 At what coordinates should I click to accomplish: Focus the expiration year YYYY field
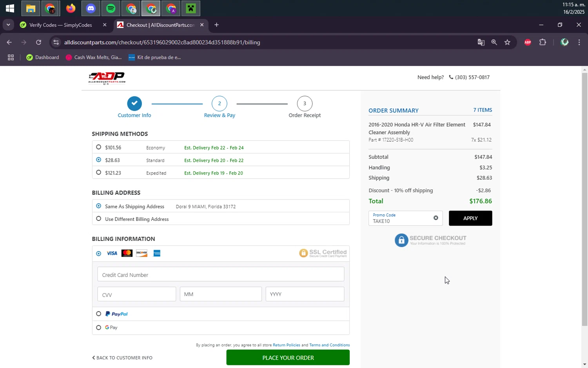coord(305,294)
